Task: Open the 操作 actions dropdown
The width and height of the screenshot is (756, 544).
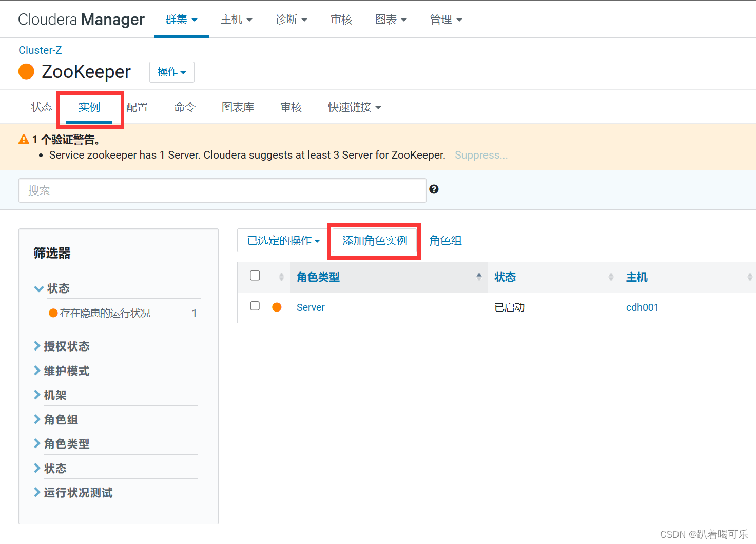Action: [x=172, y=72]
